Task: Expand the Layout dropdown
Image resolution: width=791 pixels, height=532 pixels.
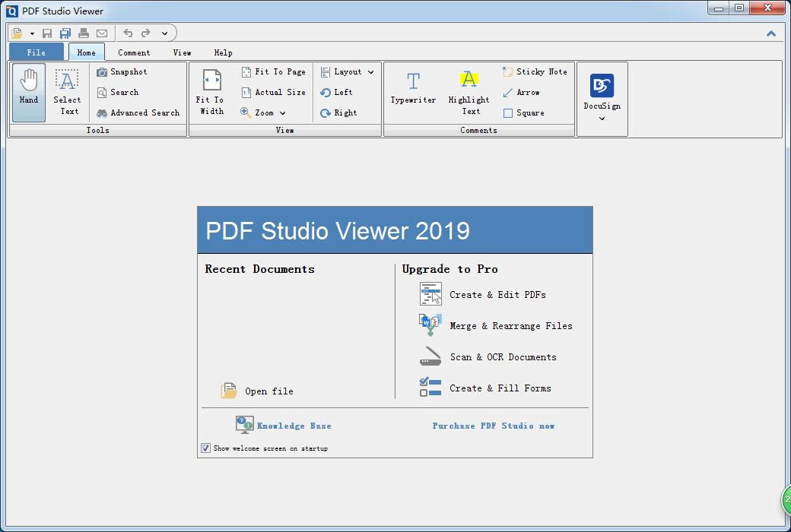Action: [x=347, y=72]
